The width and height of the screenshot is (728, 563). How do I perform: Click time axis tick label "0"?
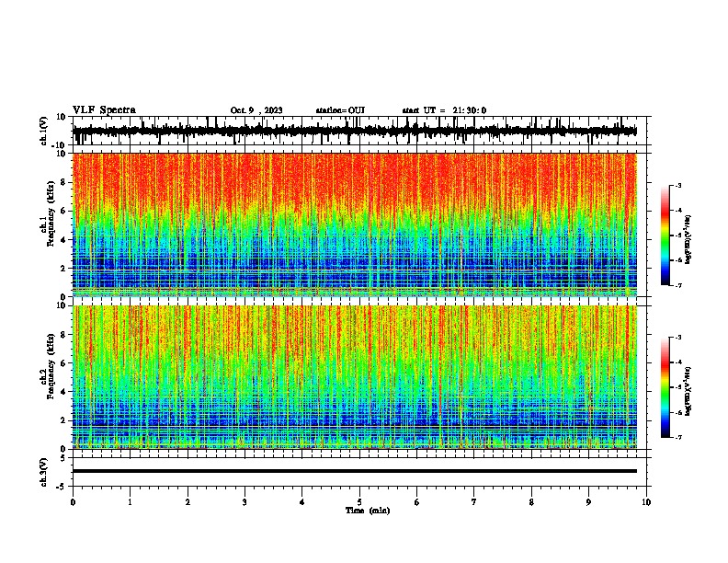pyautogui.click(x=73, y=502)
